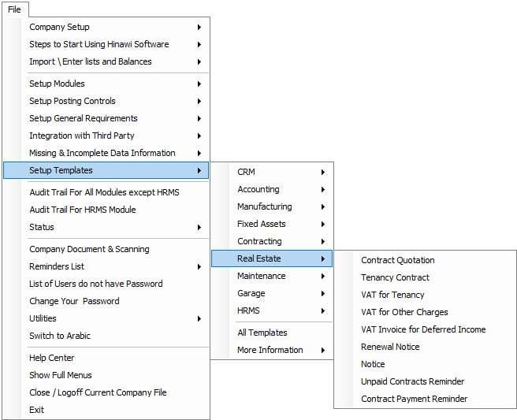Expand Company Setup submenu arrow

(x=199, y=27)
